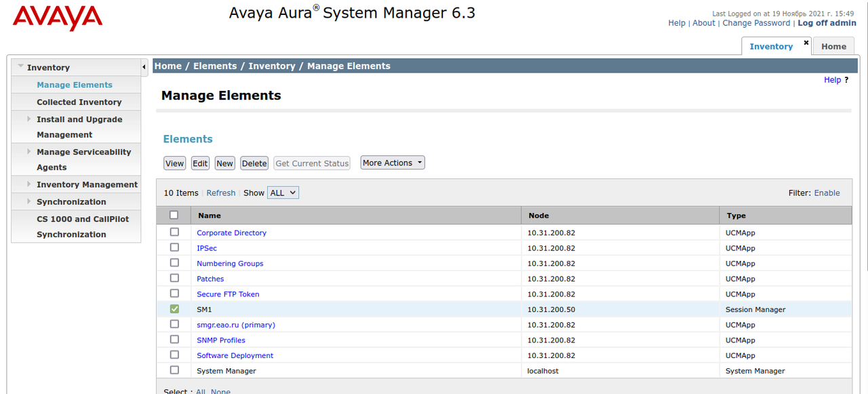The height and width of the screenshot is (394, 868).
Task: Go to Elements in the breadcrumb
Action: (215, 66)
